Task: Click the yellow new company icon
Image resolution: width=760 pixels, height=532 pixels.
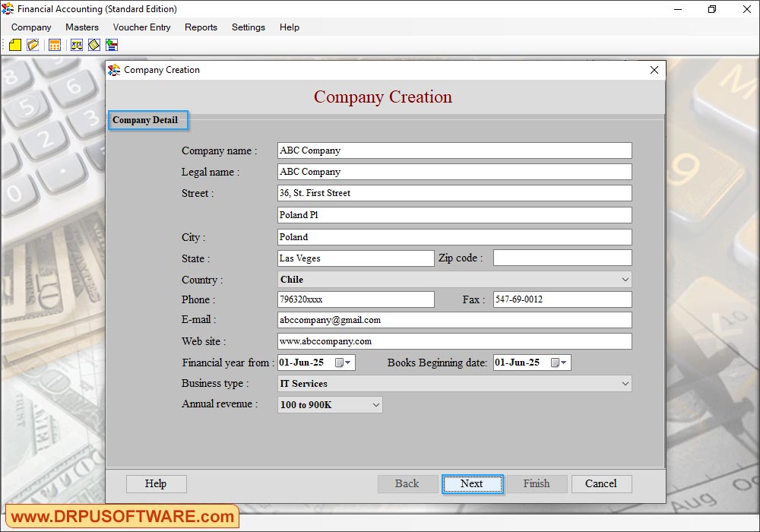Action: coord(15,46)
